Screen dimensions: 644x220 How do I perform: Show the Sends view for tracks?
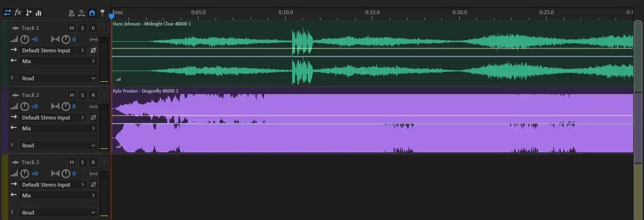click(28, 12)
